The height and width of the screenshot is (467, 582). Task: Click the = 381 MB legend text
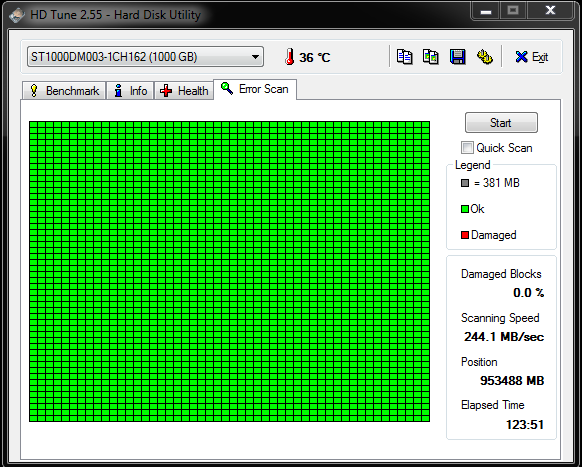[497, 183]
